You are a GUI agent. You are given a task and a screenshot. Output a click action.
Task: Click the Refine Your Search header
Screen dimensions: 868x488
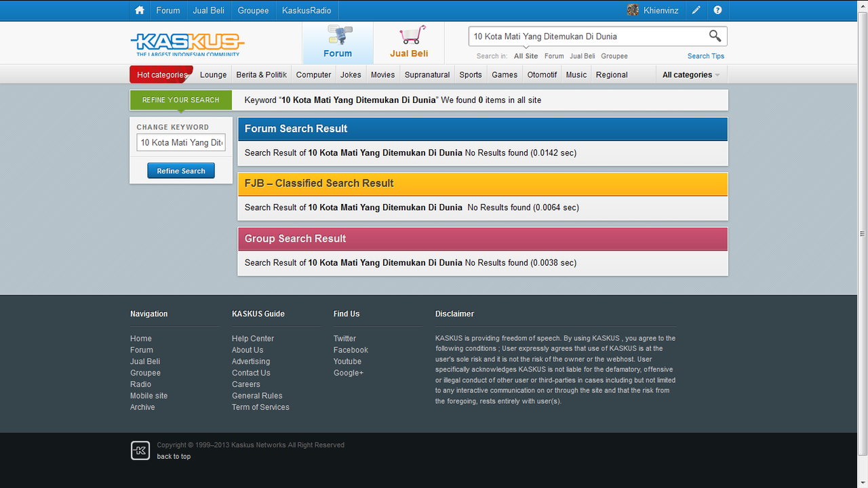click(181, 100)
